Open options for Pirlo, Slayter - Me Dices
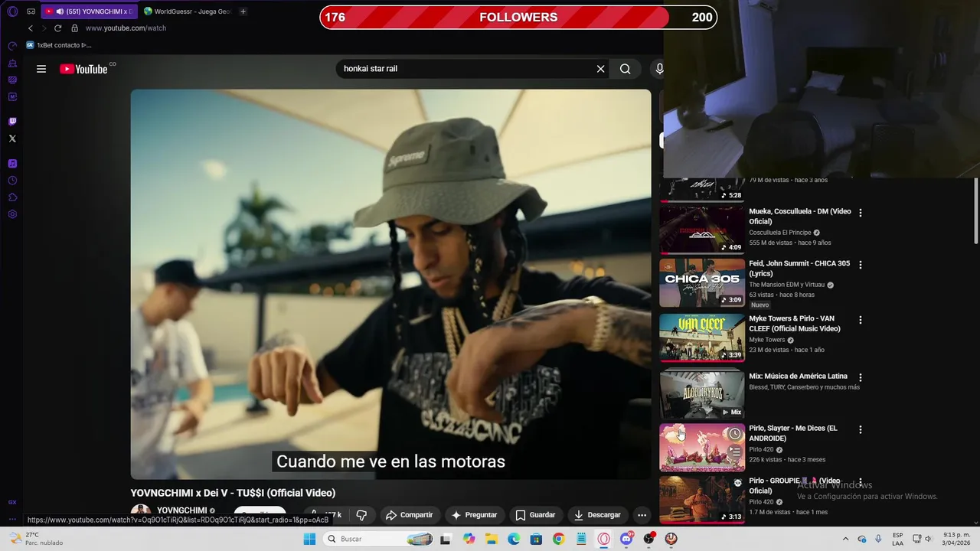The image size is (980, 551). pyautogui.click(x=860, y=429)
